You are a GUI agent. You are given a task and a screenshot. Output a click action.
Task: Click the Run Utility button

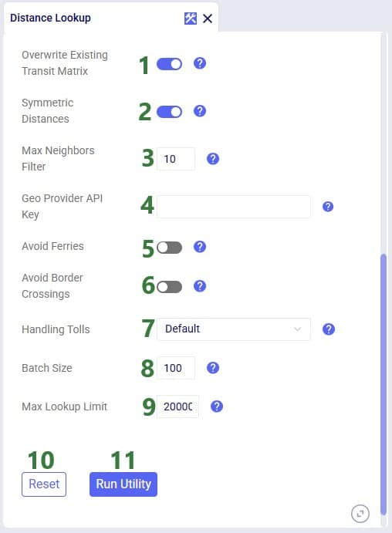point(123,484)
